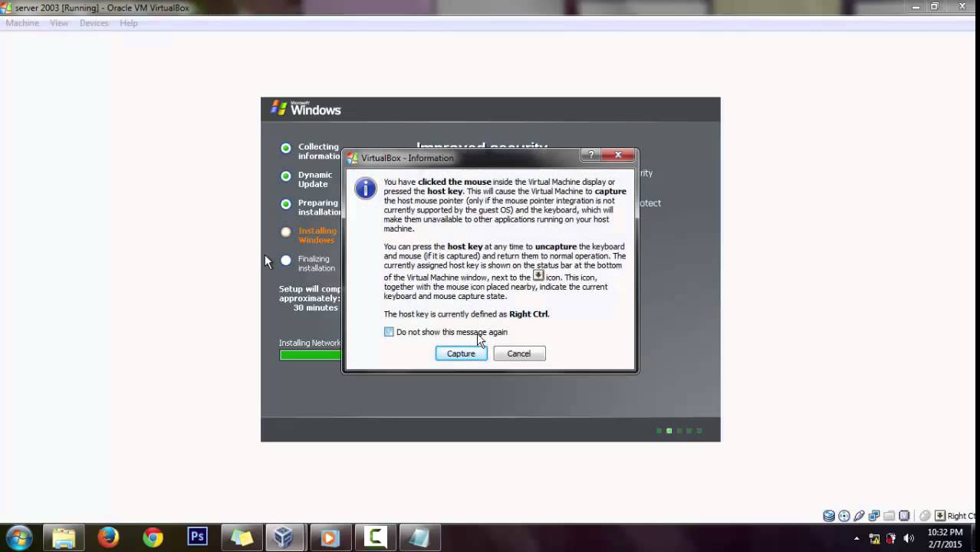
Task: Open the Help menu
Action: (128, 23)
